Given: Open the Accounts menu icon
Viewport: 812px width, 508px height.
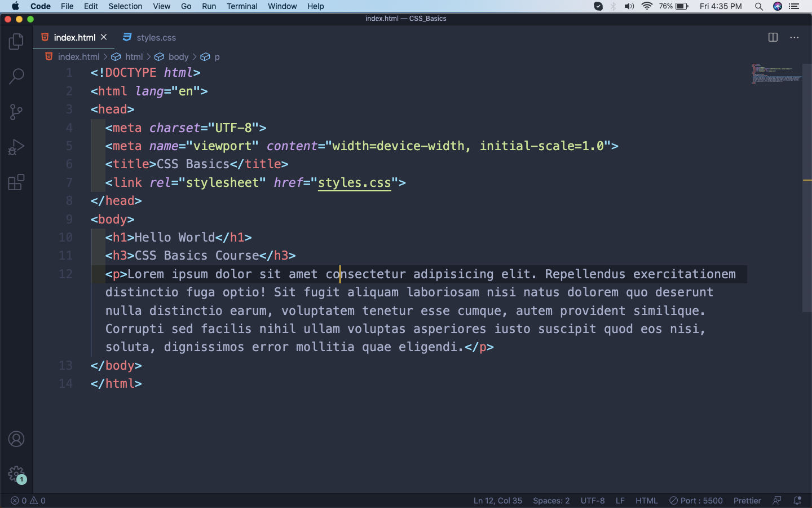Looking at the screenshot, I should [16, 439].
